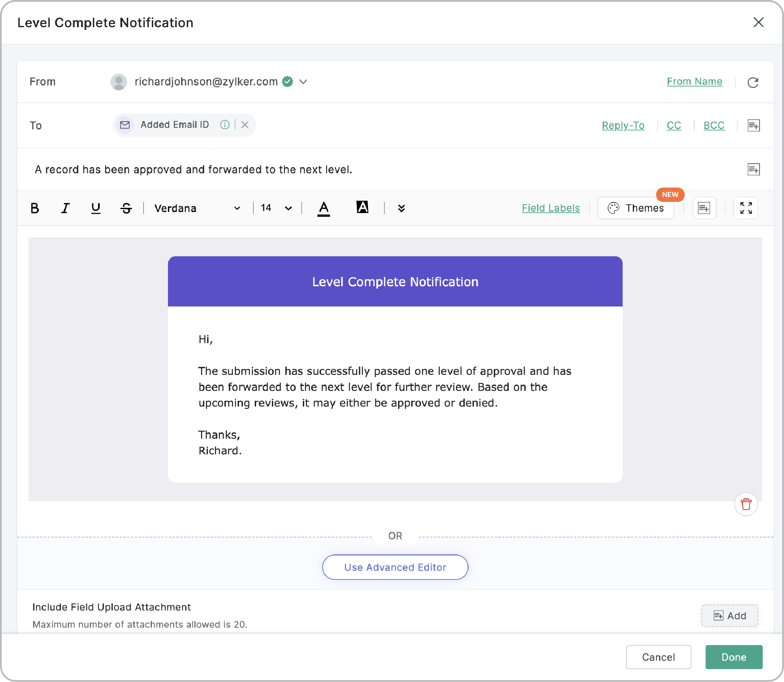The height and width of the screenshot is (682, 784).
Task: Apply underline formatting
Action: (95, 208)
